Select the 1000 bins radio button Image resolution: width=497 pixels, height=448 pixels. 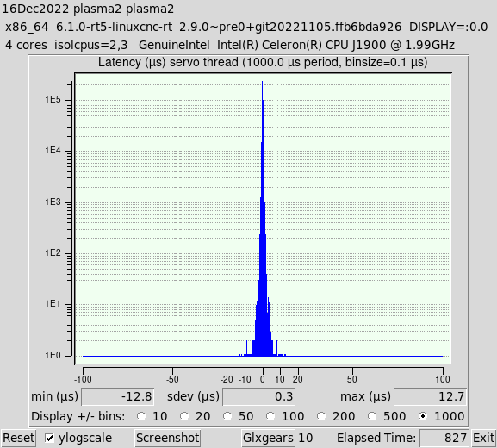(x=423, y=416)
